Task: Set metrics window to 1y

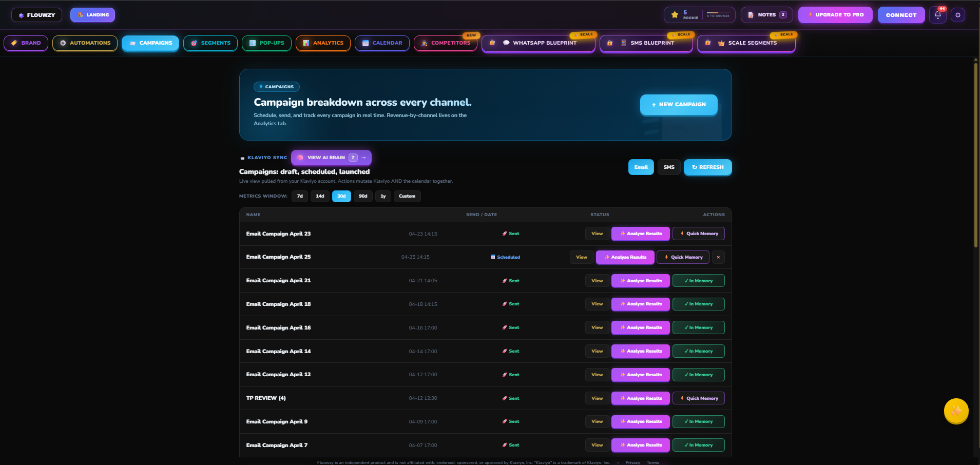Action: (383, 196)
